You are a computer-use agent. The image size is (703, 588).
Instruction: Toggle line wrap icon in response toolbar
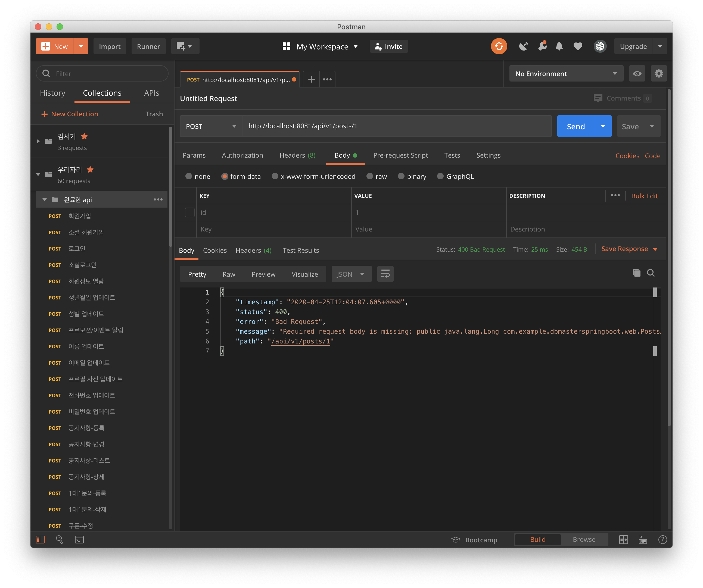click(385, 274)
